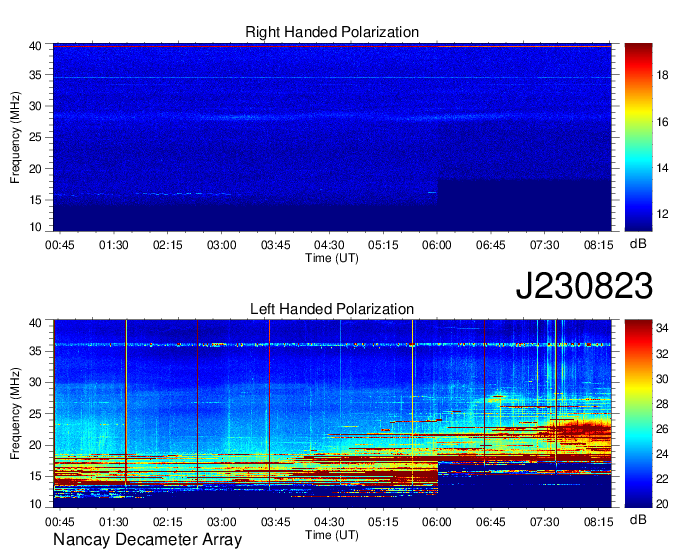The width and height of the screenshot is (680, 552).
Task: Click the left-handed spectrogram plot area
Action: click(332, 414)
